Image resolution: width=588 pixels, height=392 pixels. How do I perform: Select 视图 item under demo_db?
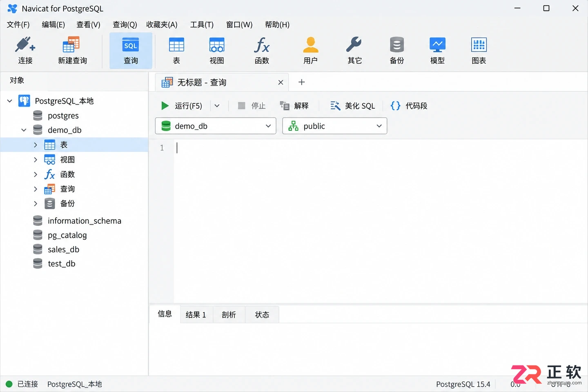pos(60,160)
